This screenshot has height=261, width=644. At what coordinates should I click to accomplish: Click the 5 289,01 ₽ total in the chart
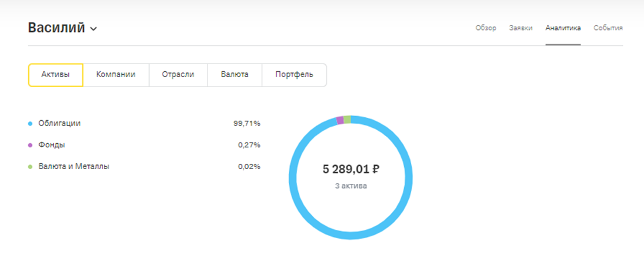(351, 170)
